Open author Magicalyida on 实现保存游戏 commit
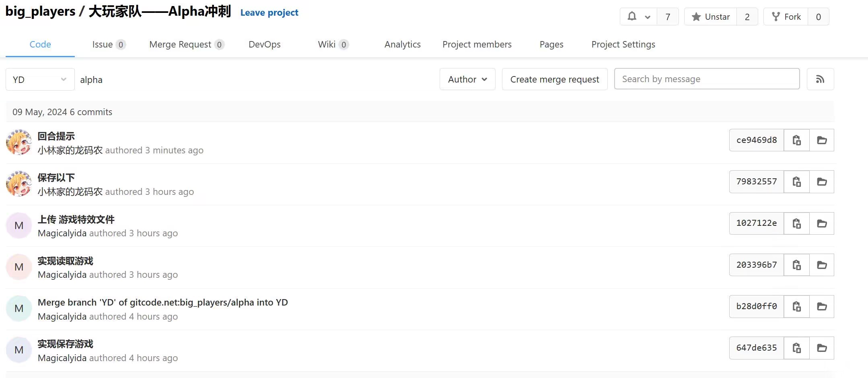868x378 pixels. click(x=62, y=358)
